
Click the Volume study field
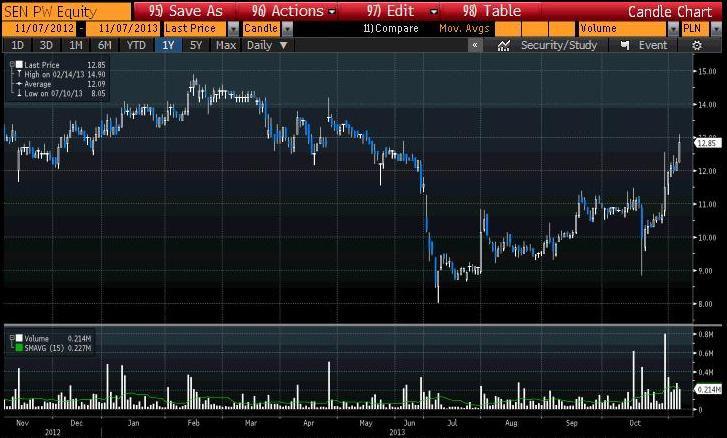(x=623, y=29)
